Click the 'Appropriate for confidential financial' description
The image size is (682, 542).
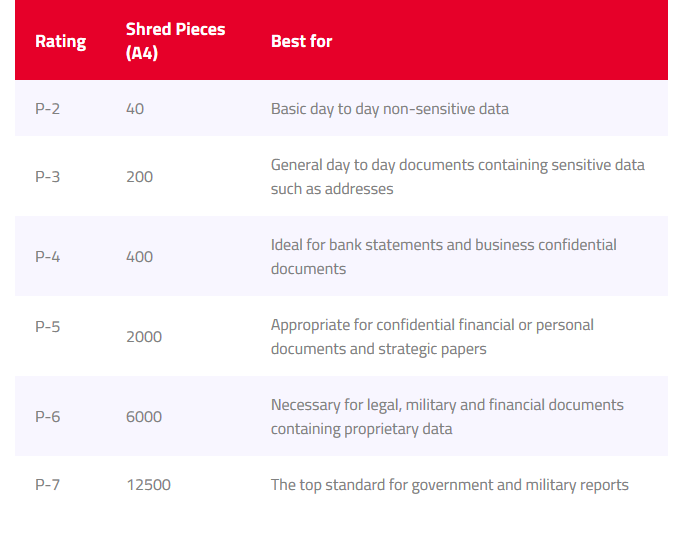tap(432, 337)
